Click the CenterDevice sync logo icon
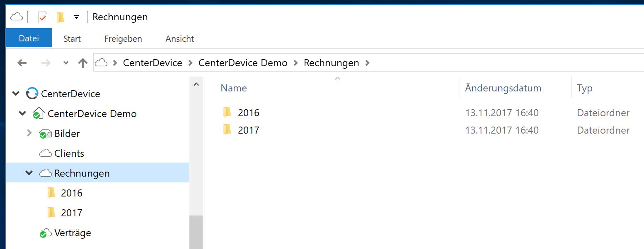Image resolution: width=644 pixels, height=249 pixels. click(x=32, y=94)
